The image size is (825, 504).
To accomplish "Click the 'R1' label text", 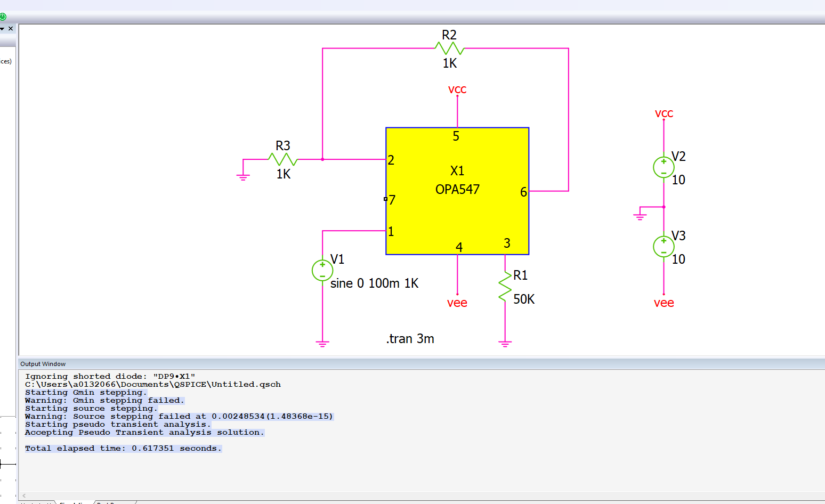I will (x=521, y=275).
